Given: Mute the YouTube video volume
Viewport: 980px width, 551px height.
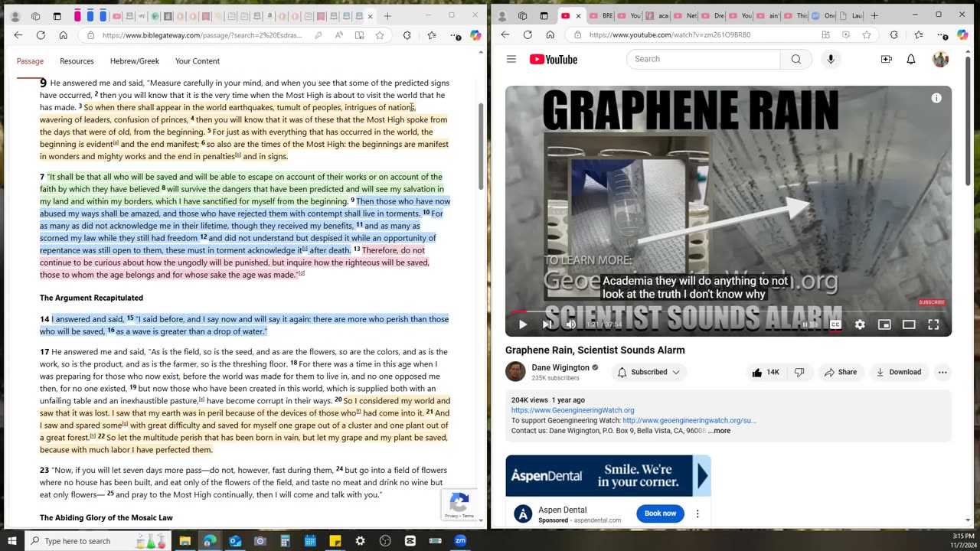Looking at the screenshot, I should (570, 324).
